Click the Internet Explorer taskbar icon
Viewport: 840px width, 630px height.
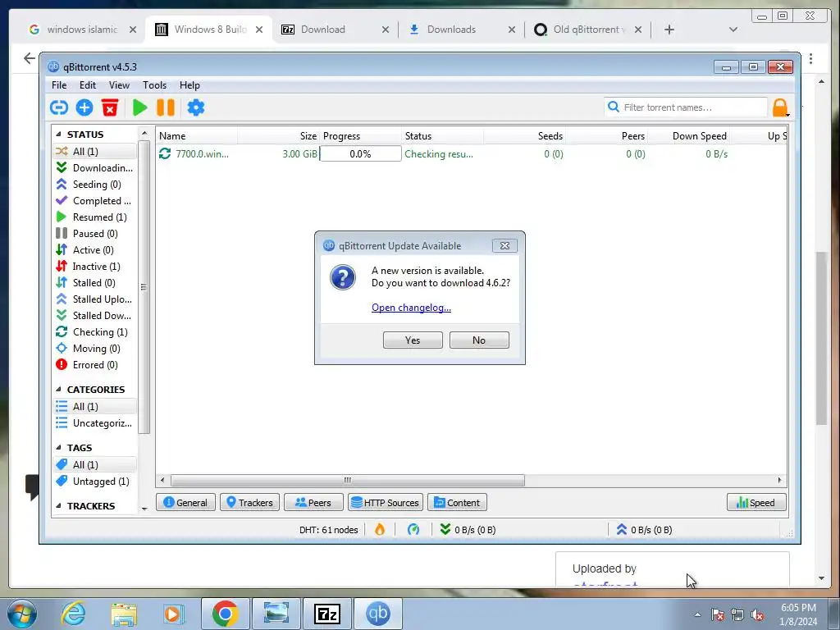coord(73,614)
